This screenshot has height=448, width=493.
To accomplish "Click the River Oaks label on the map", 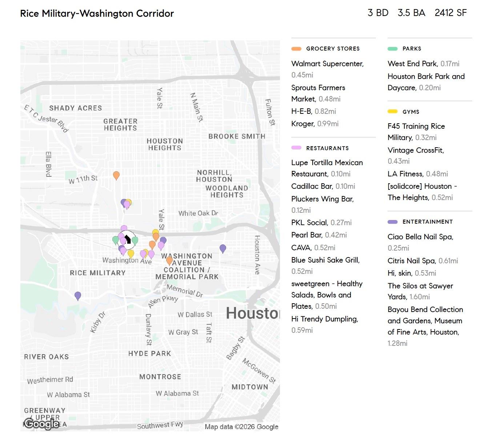I will 47,357.
